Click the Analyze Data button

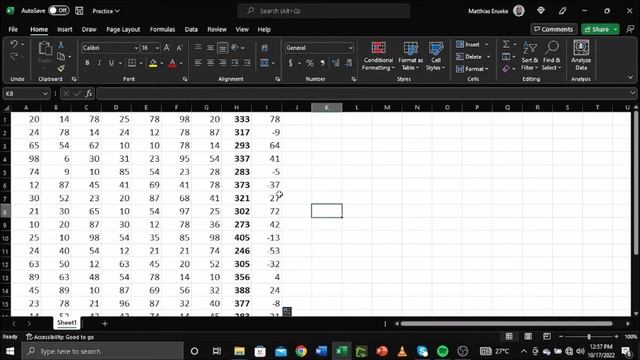click(x=581, y=56)
